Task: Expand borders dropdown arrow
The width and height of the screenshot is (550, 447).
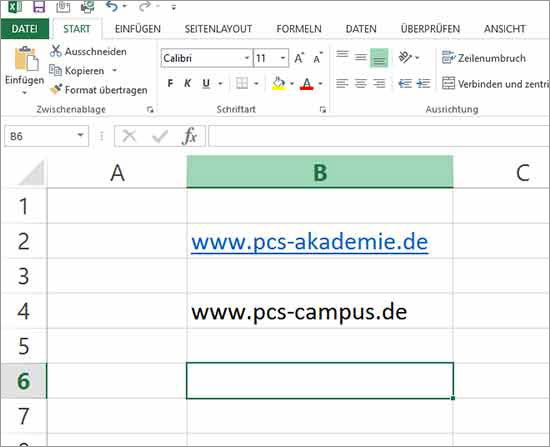Action: point(256,84)
